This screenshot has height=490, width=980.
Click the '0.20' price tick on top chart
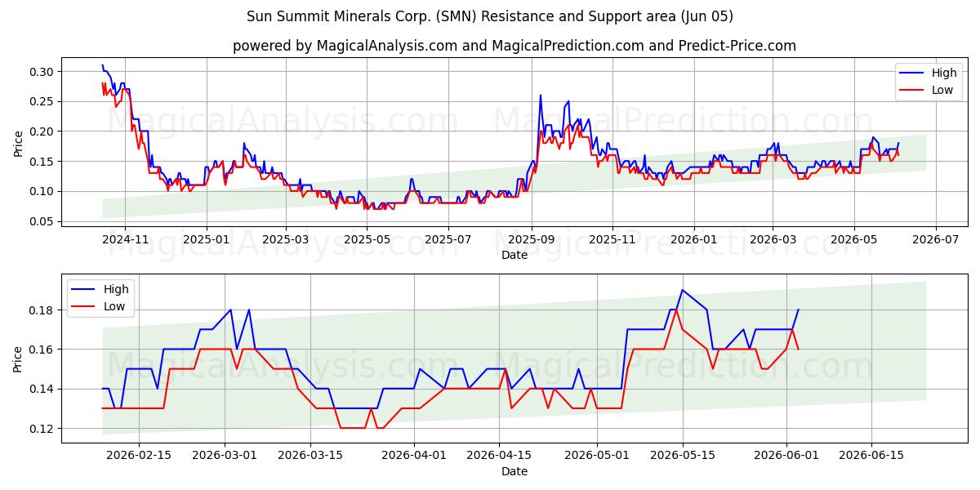click(42, 131)
